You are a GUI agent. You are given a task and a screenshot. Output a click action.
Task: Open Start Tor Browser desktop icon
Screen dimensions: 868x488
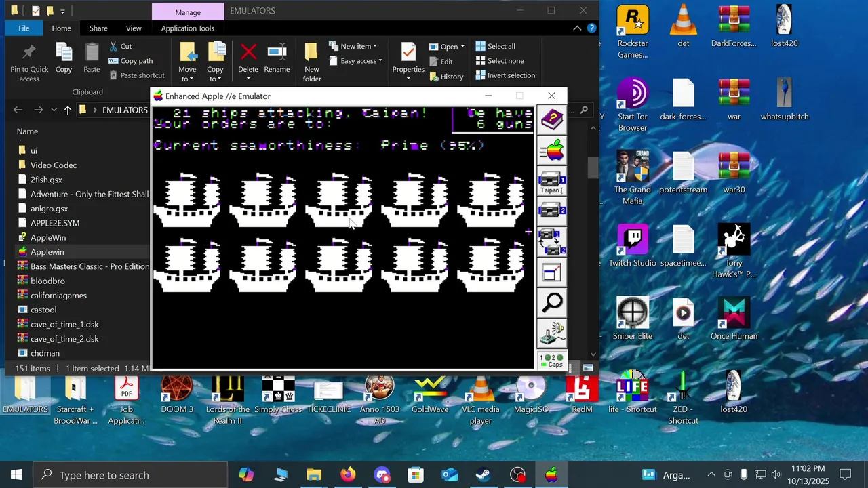point(633,105)
